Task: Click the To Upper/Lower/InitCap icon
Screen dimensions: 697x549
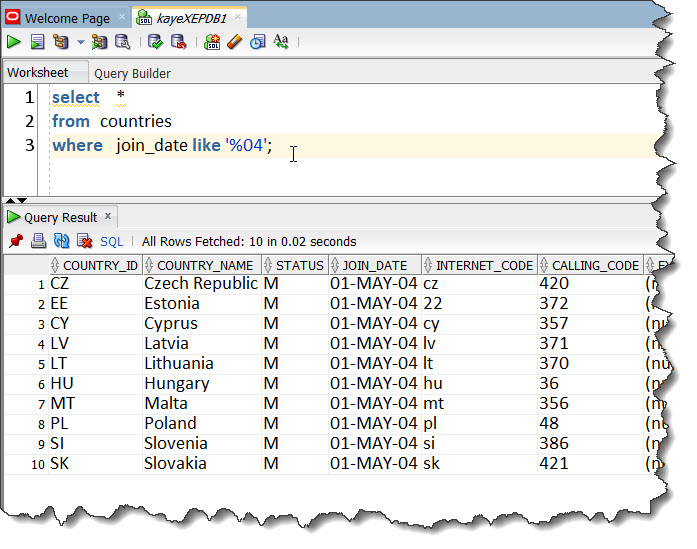Action: 281,42
